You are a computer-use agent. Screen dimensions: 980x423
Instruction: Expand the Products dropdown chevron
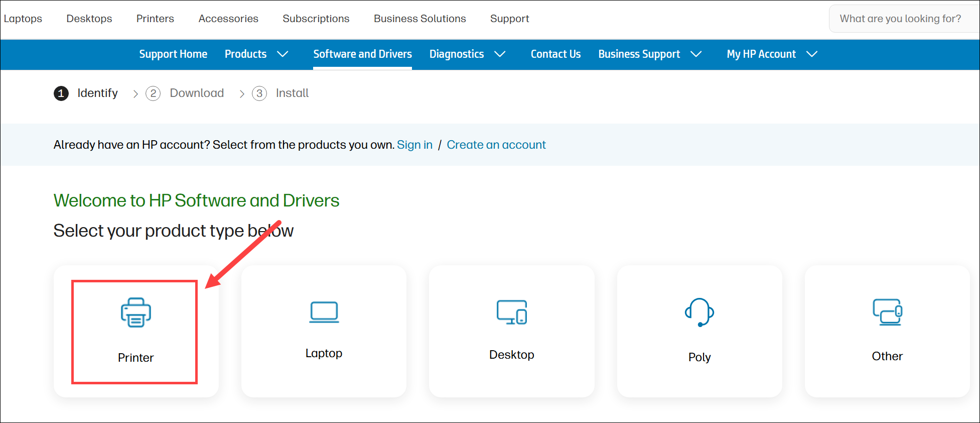tap(283, 54)
